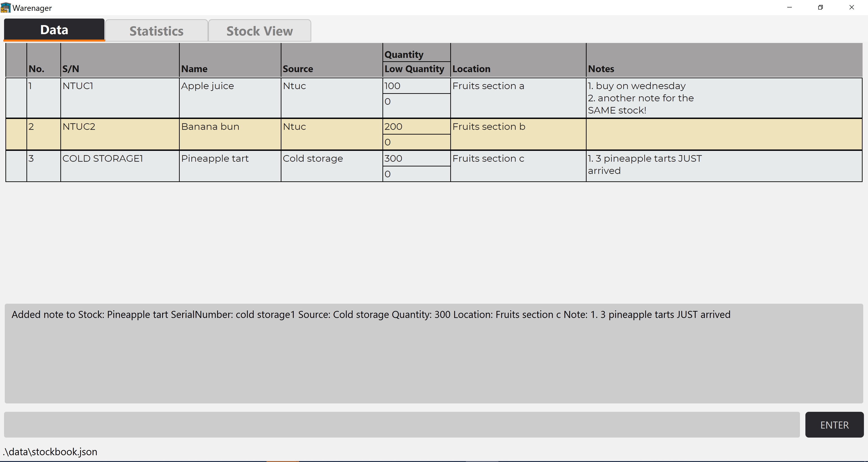Select the NTUC2 serial number cell
Image resolution: width=868 pixels, height=462 pixels.
click(120, 134)
